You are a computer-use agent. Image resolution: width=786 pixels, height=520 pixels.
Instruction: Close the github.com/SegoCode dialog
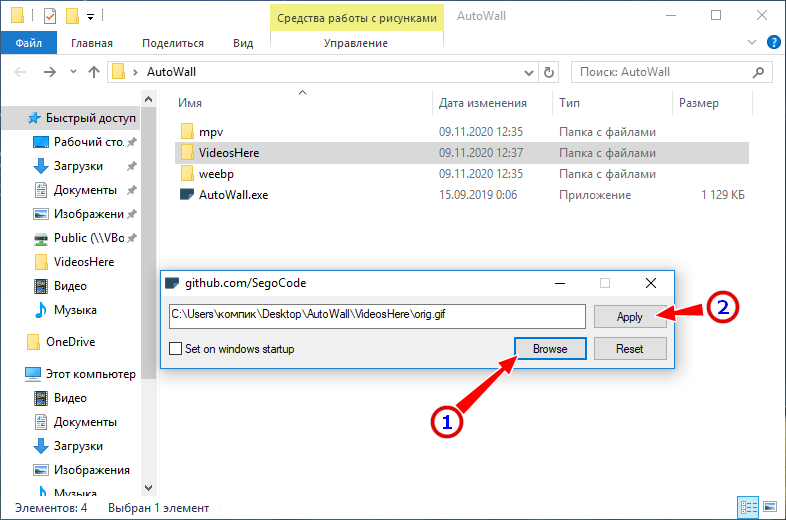(x=651, y=283)
